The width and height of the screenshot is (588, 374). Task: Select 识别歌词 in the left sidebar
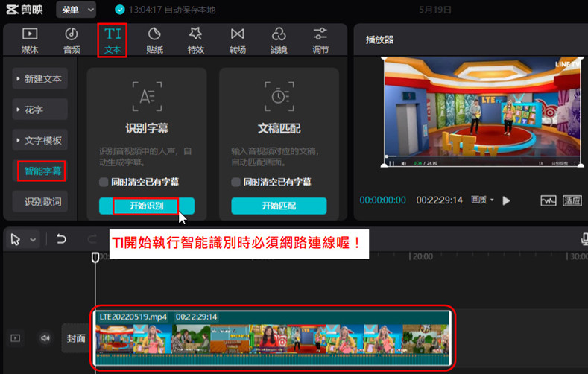pos(42,202)
